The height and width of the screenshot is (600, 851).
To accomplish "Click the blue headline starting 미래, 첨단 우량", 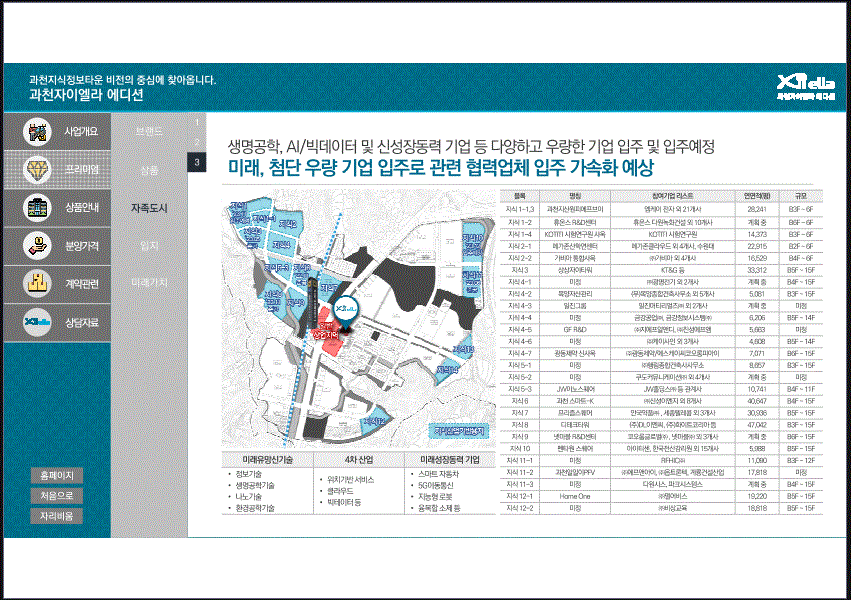I will (x=440, y=168).
